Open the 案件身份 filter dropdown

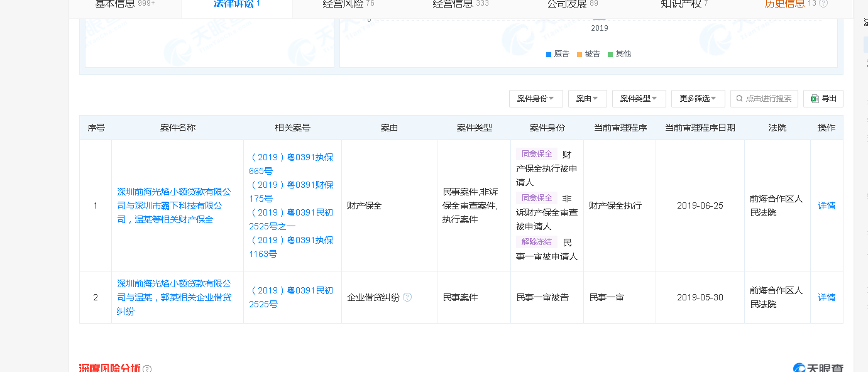click(536, 99)
